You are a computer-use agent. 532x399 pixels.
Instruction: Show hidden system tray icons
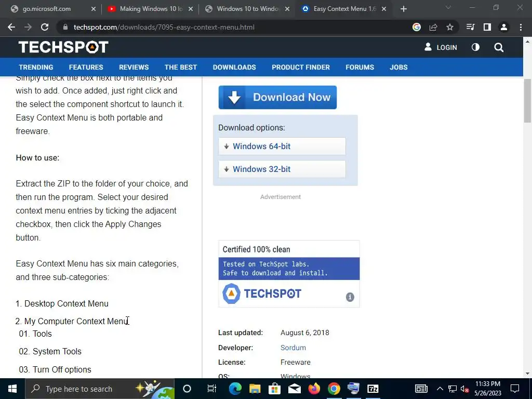[x=440, y=389]
